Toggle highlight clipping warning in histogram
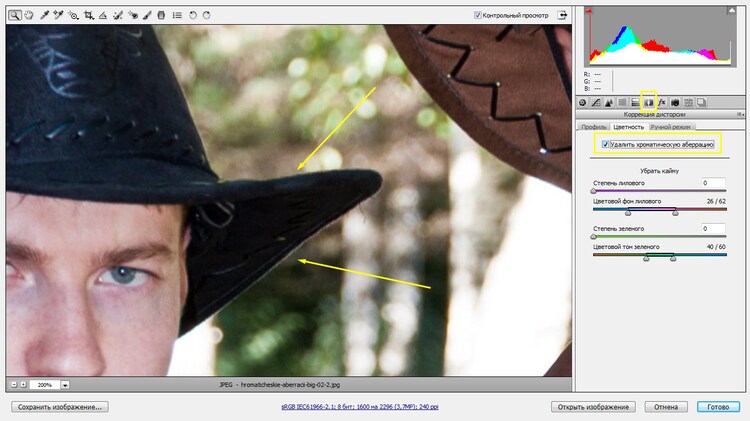 pyautogui.click(x=731, y=10)
